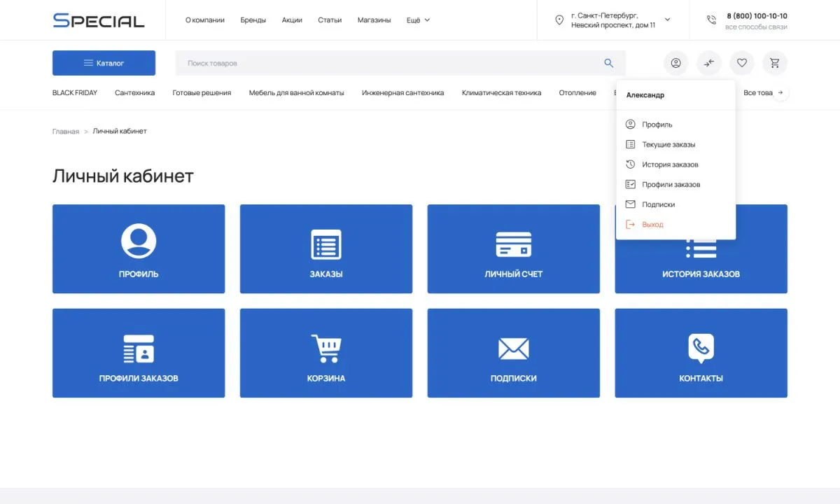Image resolution: width=840 pixels, height=504 pixels.
Task: Open the Личный счет tile
Action: pos(513,249)
